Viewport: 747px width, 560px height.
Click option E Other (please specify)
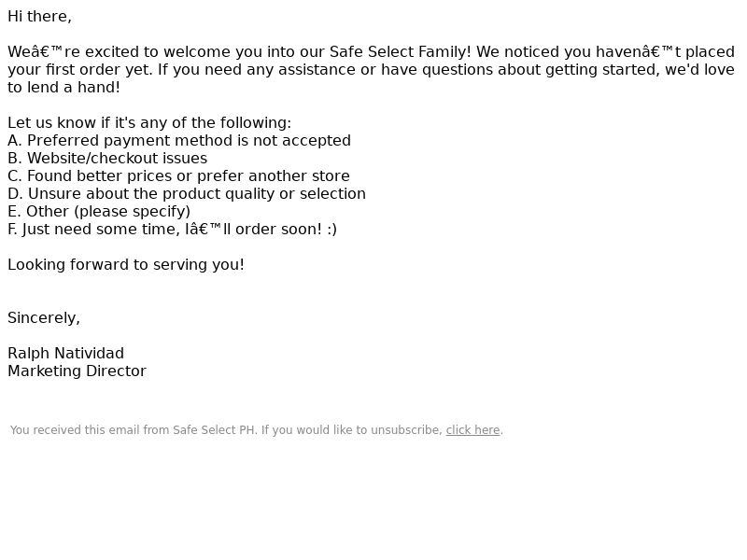point(99,212)
